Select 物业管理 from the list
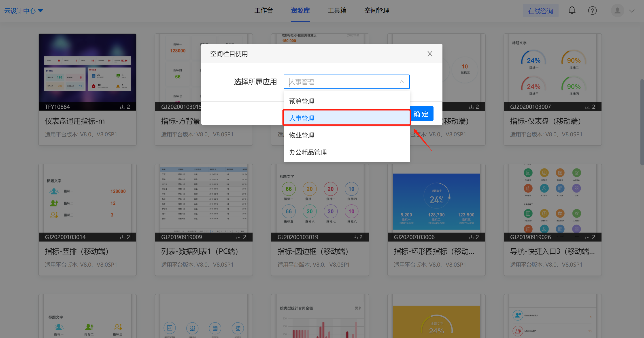644x338 pixels. 346,135
